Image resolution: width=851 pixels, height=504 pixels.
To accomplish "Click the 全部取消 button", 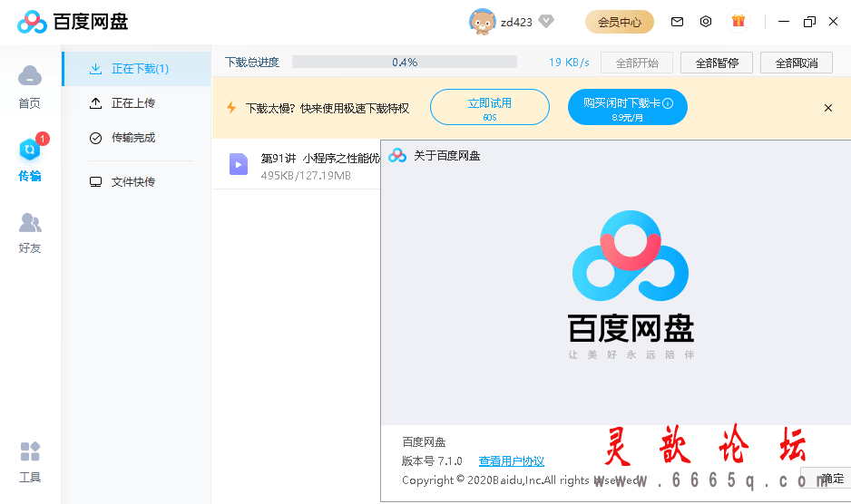I will [x=797, y=63].
